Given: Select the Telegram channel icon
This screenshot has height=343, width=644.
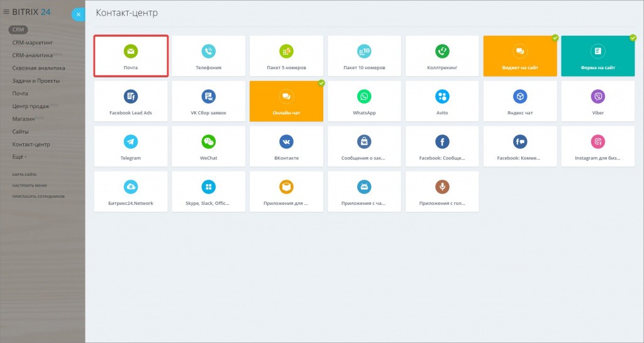Looking at the screenshot, I should 131,141.
